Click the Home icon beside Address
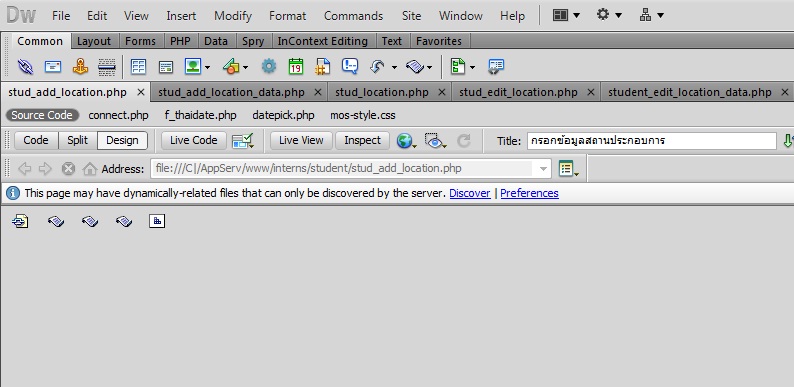Image resolution: width=794 pixels, height=387 pixels. pos(90,169)
